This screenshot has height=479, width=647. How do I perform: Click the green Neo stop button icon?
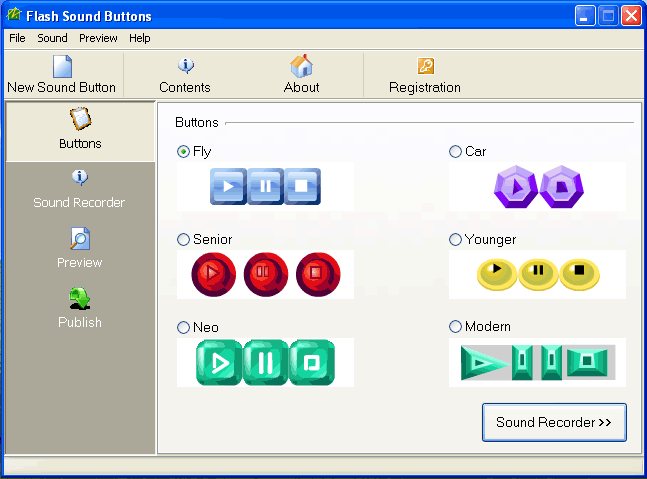pos(312,363)
